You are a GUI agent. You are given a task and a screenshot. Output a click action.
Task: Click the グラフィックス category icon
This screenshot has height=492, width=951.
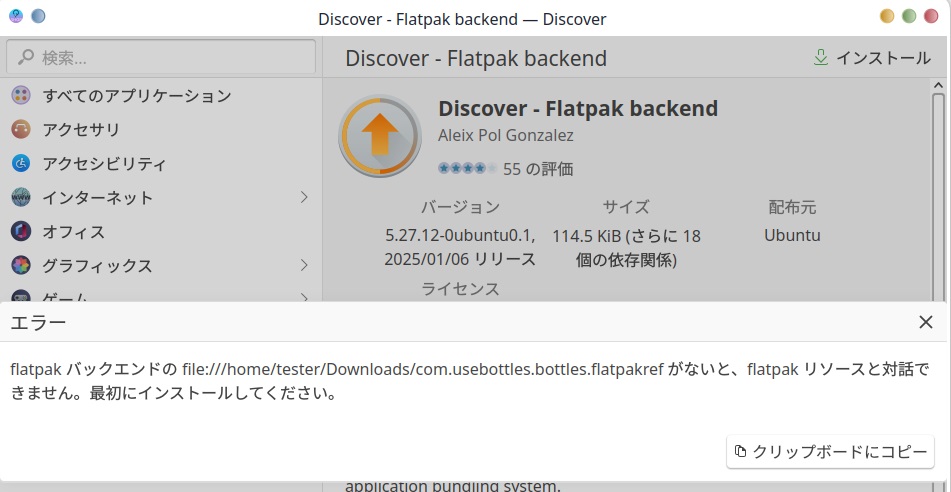point(21,266)
